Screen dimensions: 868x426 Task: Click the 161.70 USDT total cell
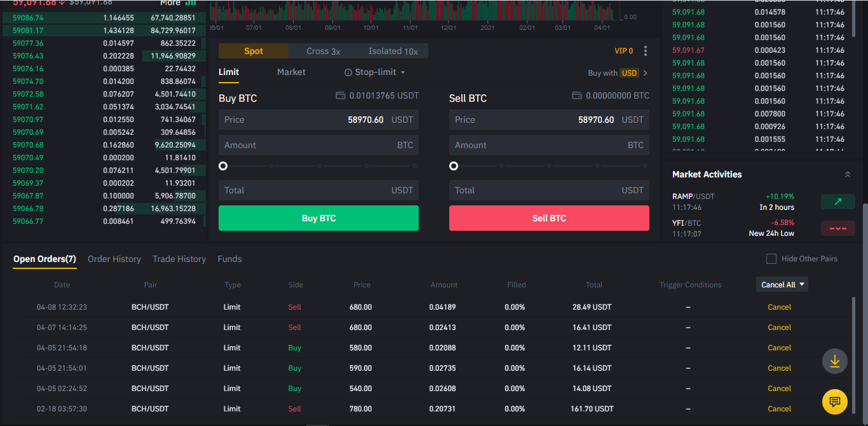tap(592, 409)
